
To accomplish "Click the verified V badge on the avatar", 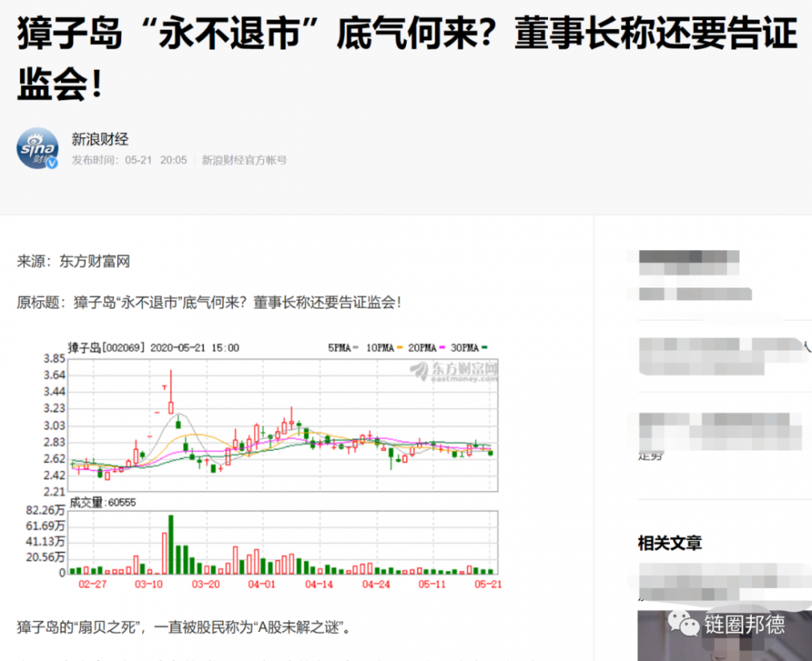I will (x=50, y=164).
